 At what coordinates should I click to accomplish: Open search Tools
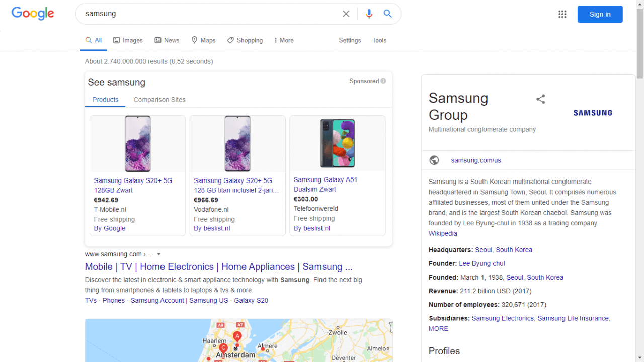pyautogui.click(x=379, y=40)
